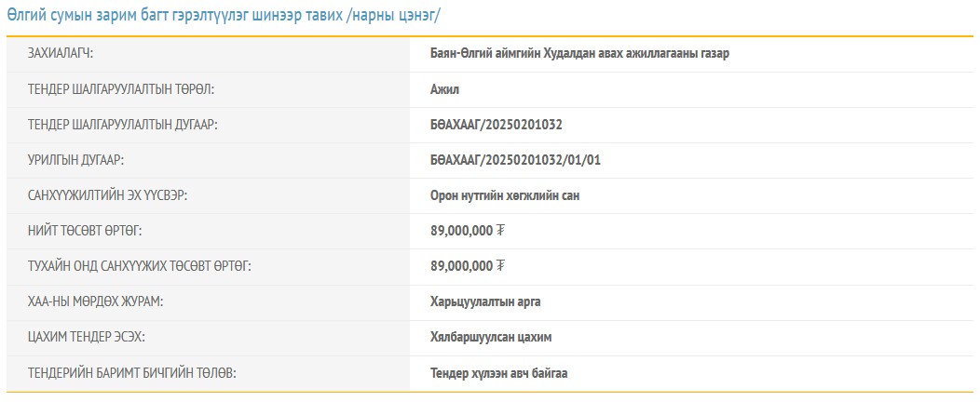Click invitation number БӨАХААГ/20250201032/01/01

click(515, 160)
